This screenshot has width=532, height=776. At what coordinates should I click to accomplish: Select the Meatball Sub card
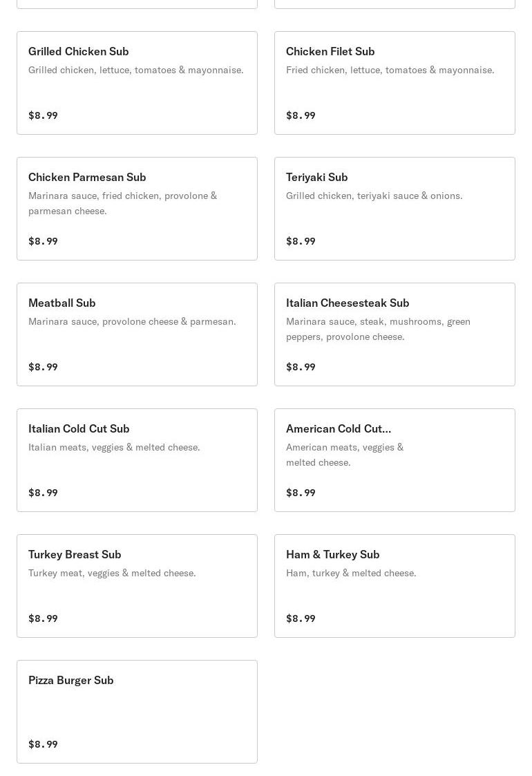click(137, 334)
